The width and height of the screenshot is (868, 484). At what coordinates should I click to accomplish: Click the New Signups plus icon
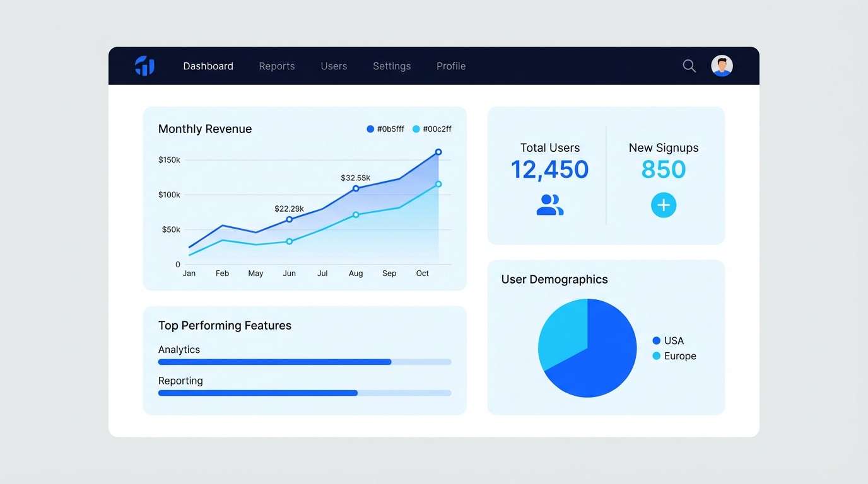click(x=663, y=204)
